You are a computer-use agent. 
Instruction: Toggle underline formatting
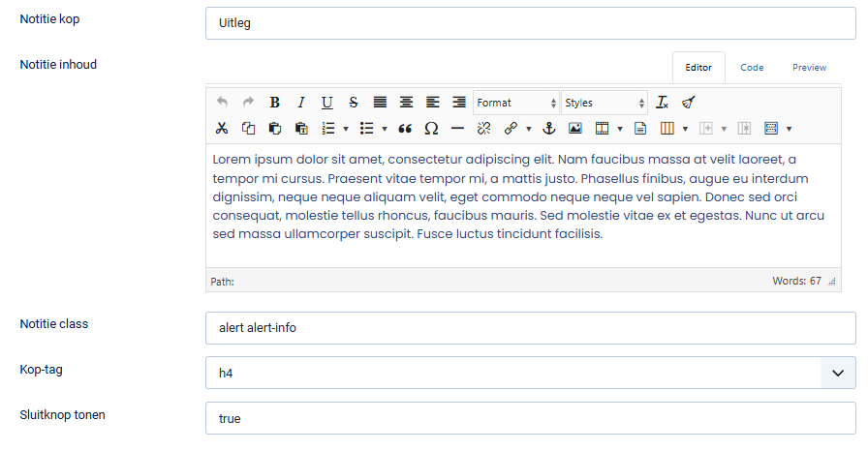[x=327, y=103]
